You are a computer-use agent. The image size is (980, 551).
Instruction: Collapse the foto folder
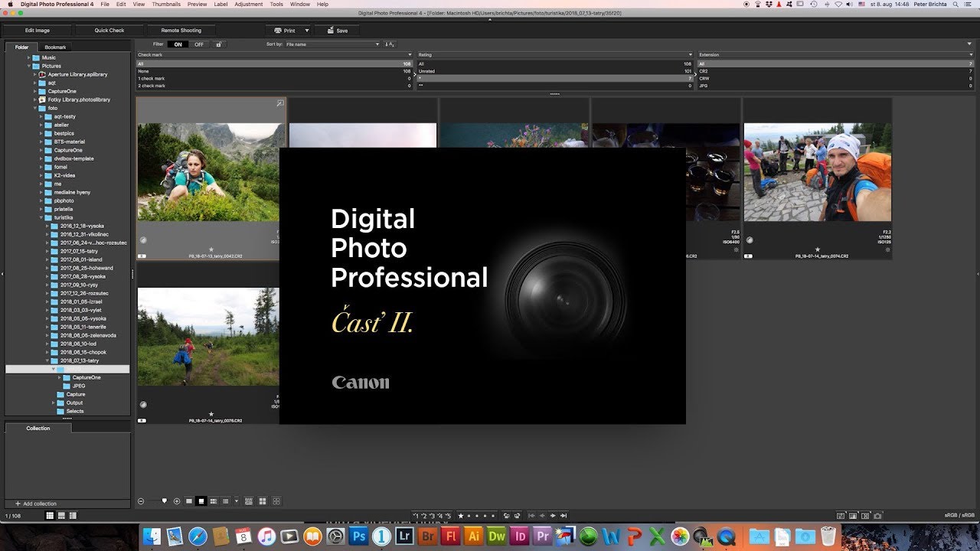coord(35,108)
